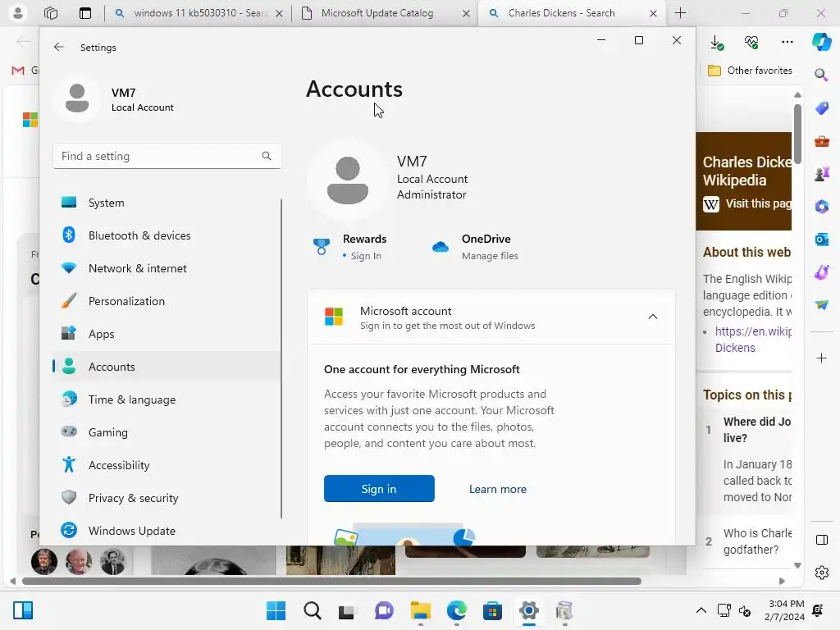Image resolution: width=840 pixels, height=630 pixels.
Task: Click the Rewards medal icon
Action: (x=322, y=246)
